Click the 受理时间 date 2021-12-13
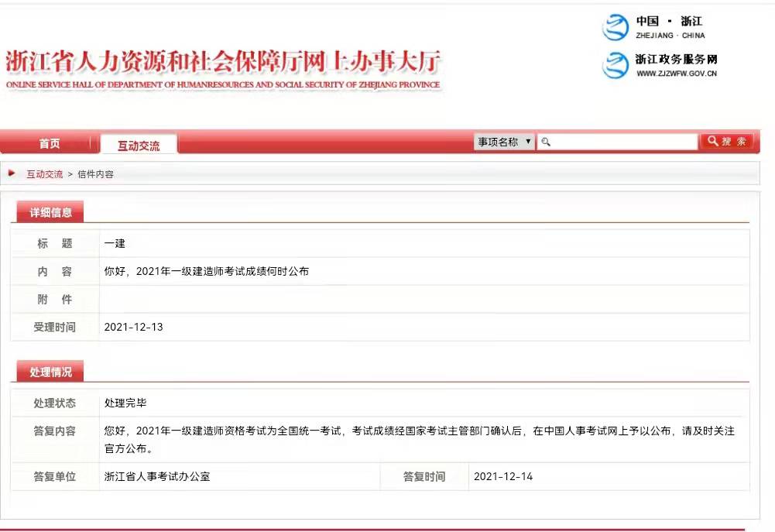775x532 pixels. coord(132,327)
